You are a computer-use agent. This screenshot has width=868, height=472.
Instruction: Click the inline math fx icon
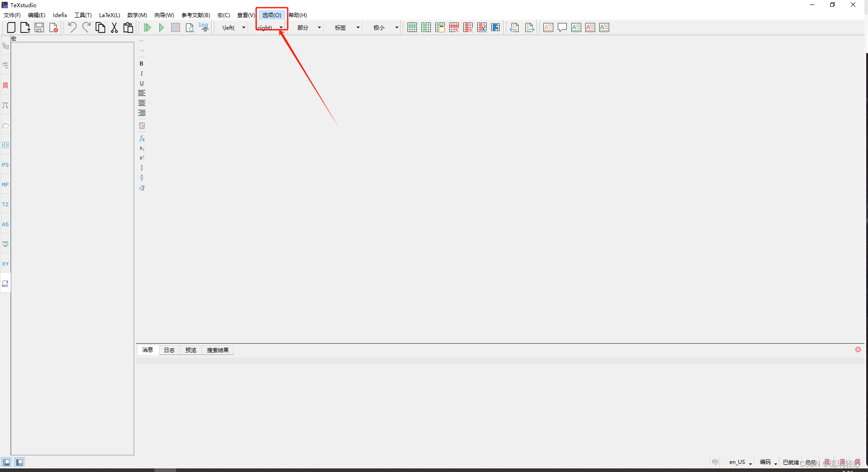click(142, 138)
